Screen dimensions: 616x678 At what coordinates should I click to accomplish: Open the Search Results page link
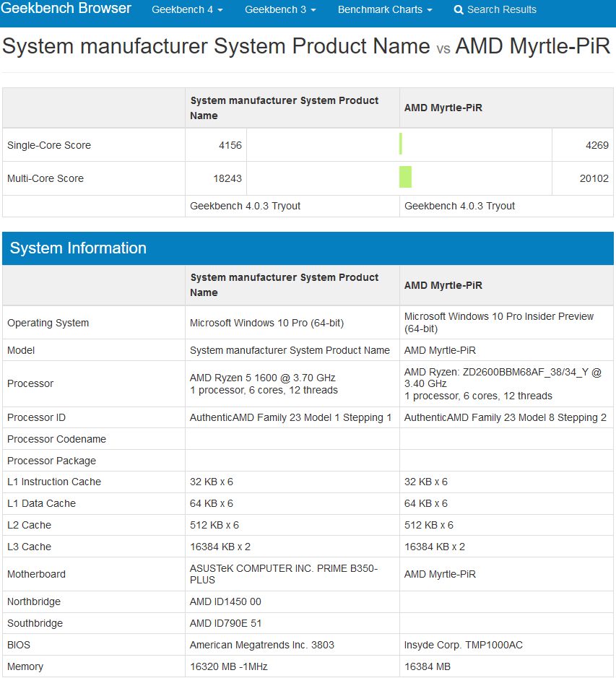(501, 9)
